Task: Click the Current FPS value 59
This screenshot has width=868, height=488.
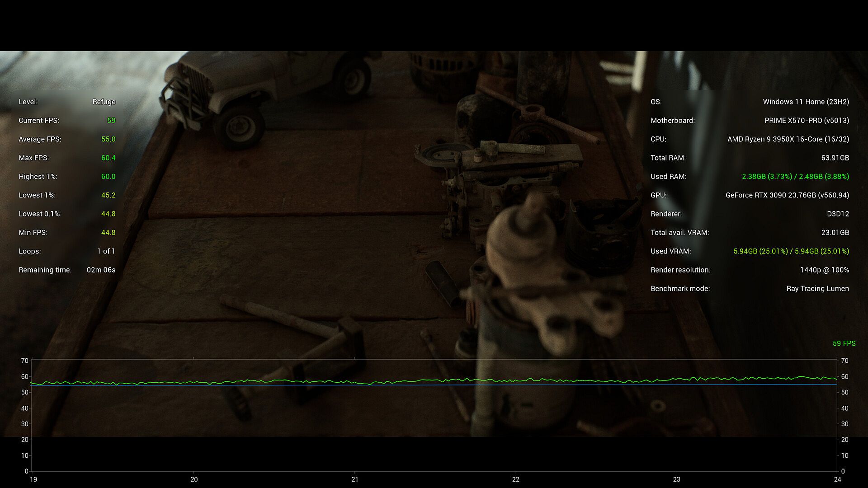Action: (111, 121)
